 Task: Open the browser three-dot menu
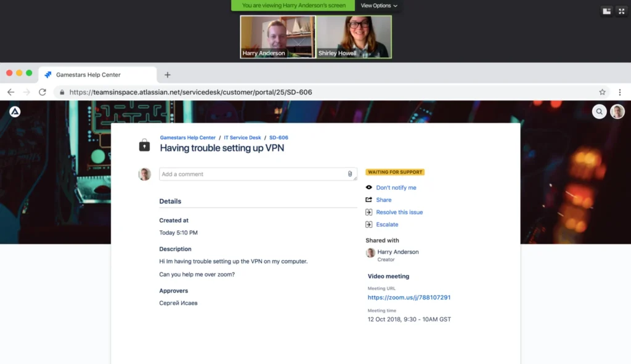pyautogui.click(x=620, y=92)
